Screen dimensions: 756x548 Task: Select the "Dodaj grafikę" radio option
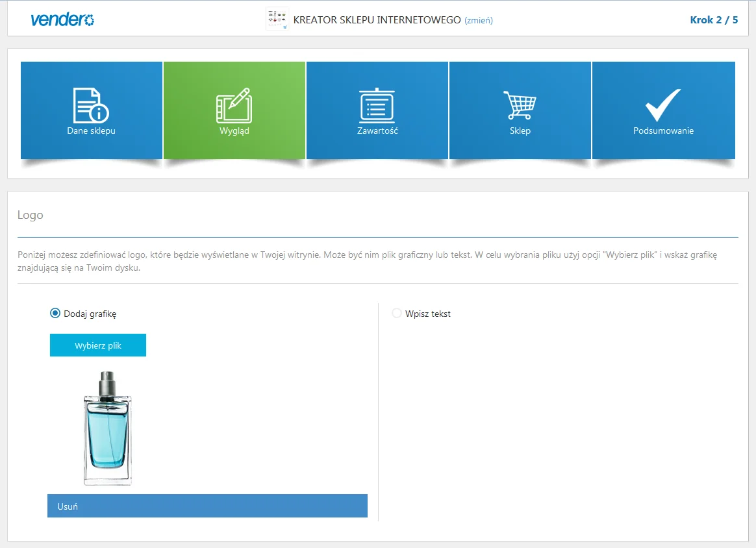click(55, 314)
